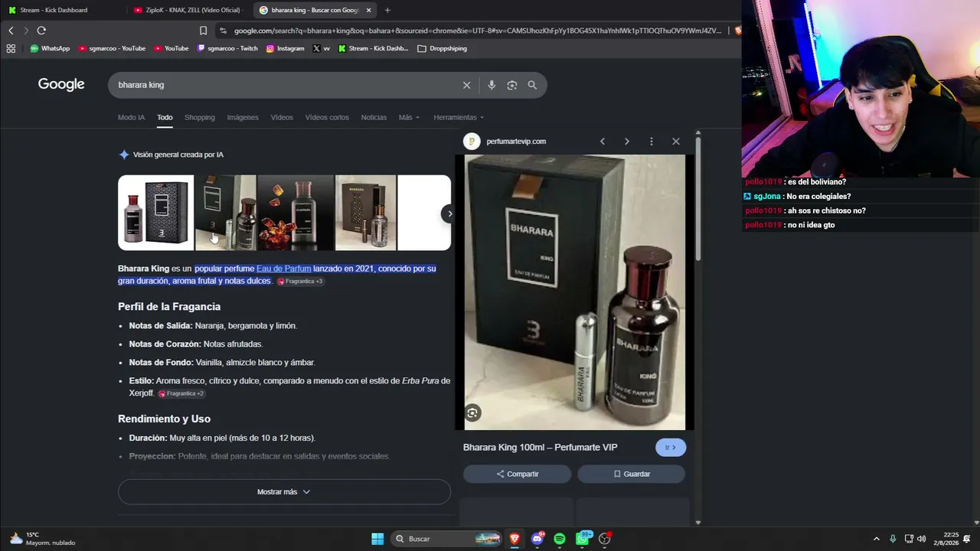Open the Fragrantica +3 source chip
The image size is (980, 551).
pyautogui.click(x=300, y=282)
